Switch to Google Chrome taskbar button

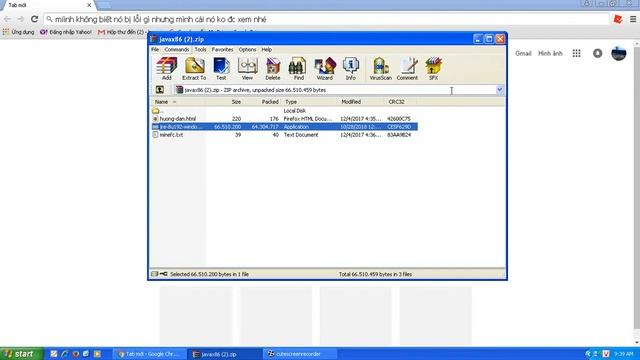coord(149,354)
